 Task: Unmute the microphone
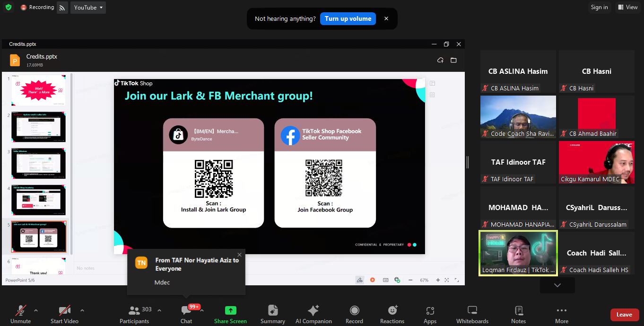point(20,314)
